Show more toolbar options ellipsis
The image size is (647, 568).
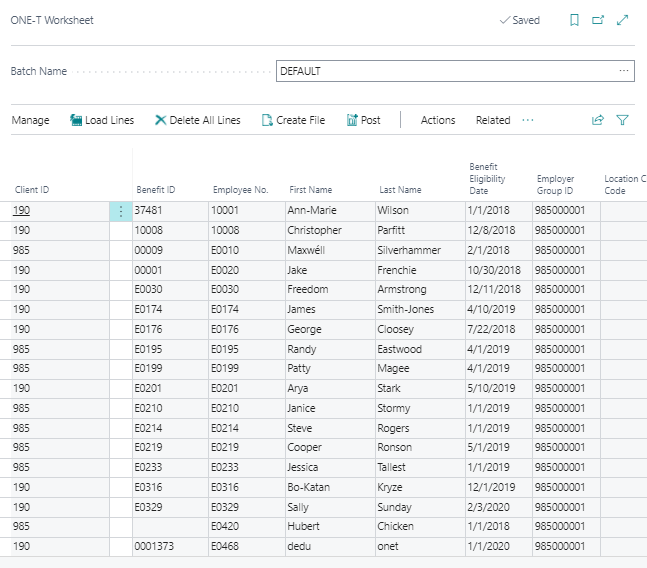tap(528, 120)
